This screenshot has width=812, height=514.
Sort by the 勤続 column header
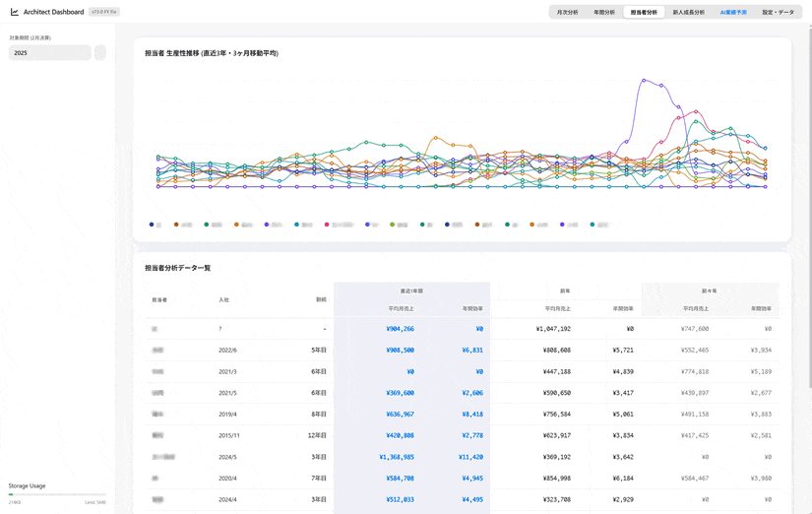pos(321,299)
